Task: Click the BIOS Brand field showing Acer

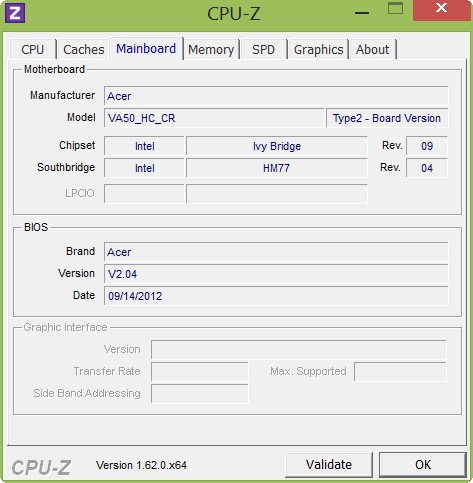Action: click(276, 252)
